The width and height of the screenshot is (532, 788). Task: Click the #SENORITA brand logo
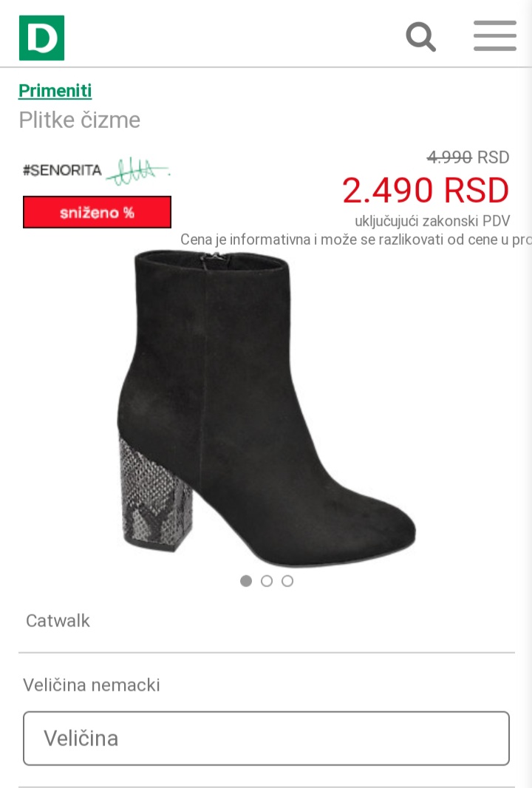[x=62, y=170]
